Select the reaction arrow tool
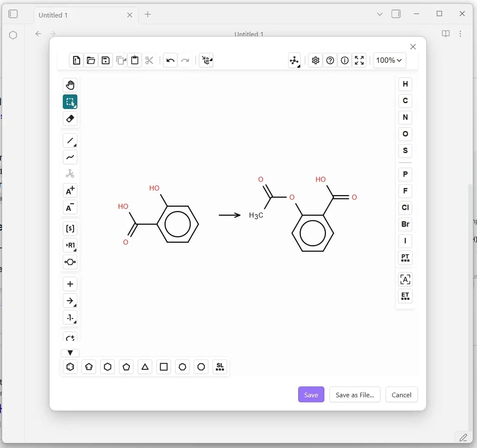Screen dimensions: 477x448 70,301
